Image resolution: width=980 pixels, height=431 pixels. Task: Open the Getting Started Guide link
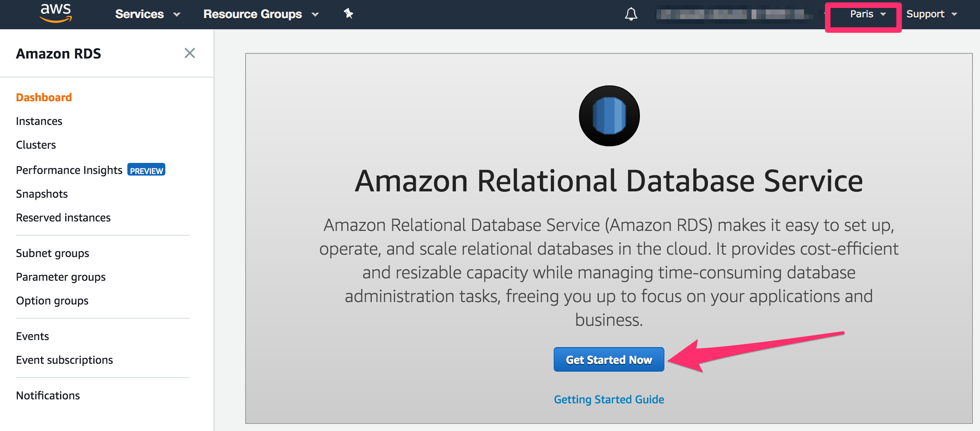coord(609,399)
